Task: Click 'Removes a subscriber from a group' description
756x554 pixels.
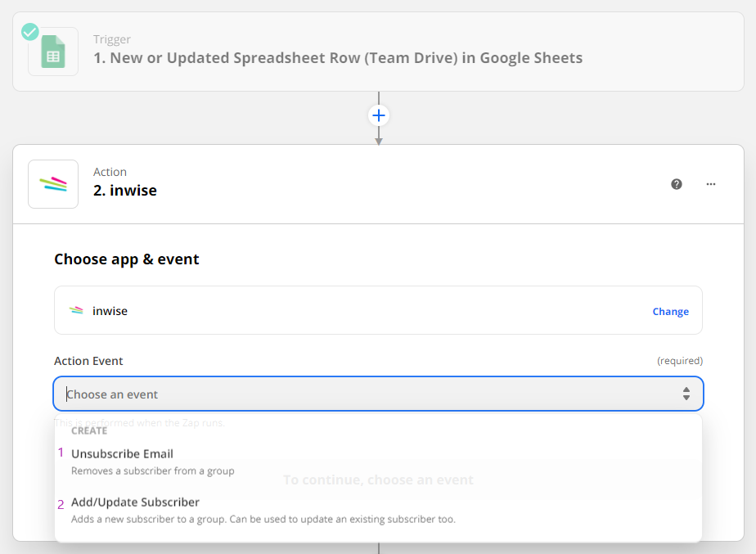Action: click(x=153, y=471)
